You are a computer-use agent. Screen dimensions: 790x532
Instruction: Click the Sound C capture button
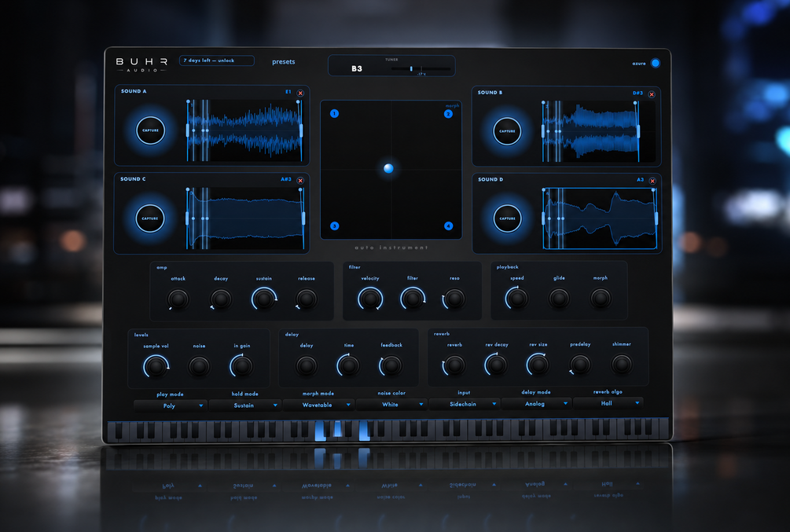(150, 218)
